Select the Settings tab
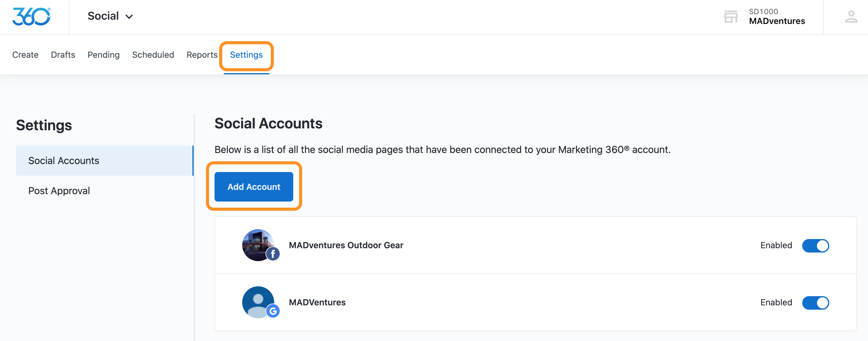This screenshot has height=341, width=868. click(x=246, y=55)
